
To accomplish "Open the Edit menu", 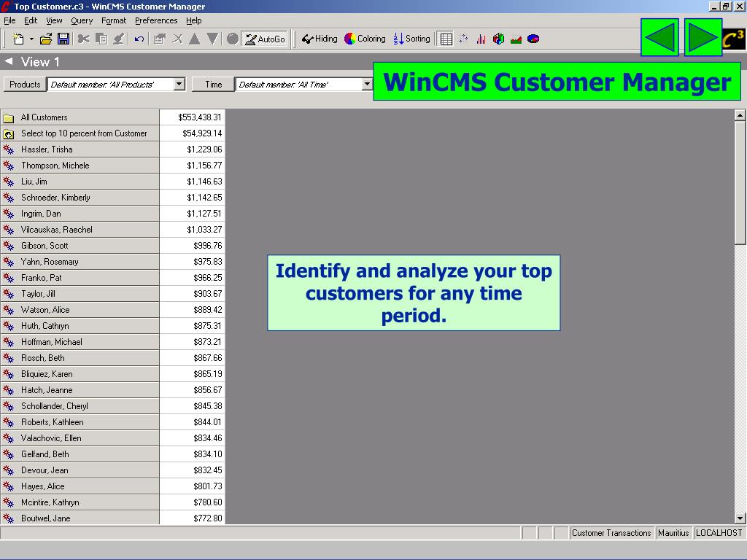I will 31,20.
